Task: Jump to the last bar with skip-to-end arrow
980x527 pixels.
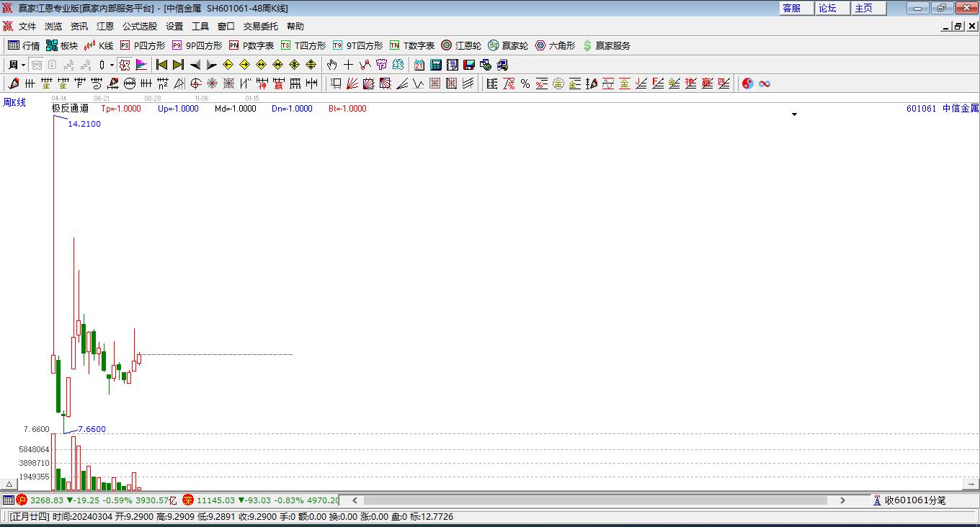Action: 178,65
